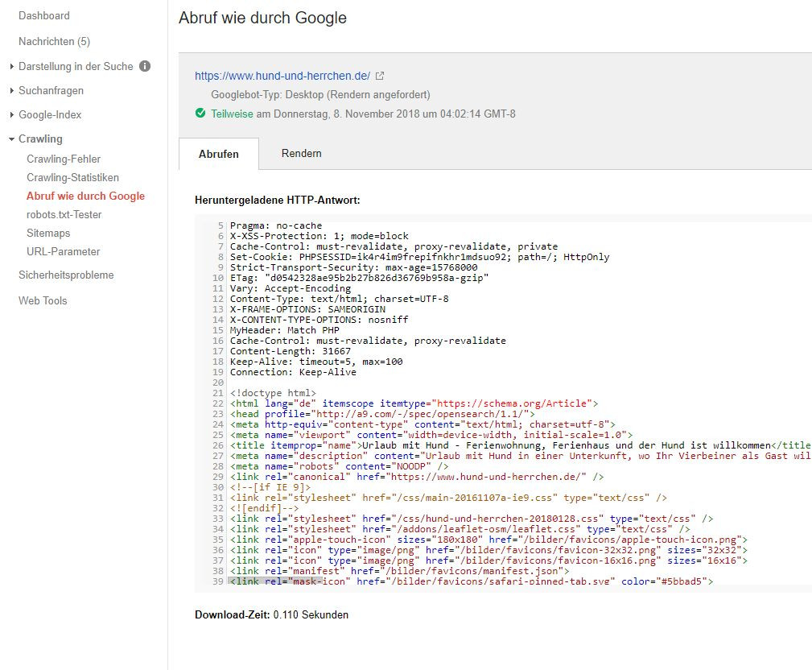812x670 pixels.
Task: Click Strict-Transport-Security header line
Action: (x=354, y=267)
